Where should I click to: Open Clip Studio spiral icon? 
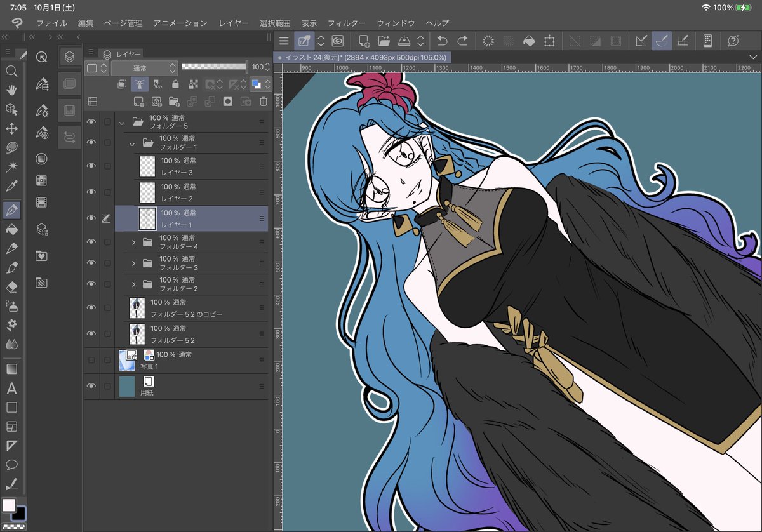pyautogui.click(x=339, y=41)
